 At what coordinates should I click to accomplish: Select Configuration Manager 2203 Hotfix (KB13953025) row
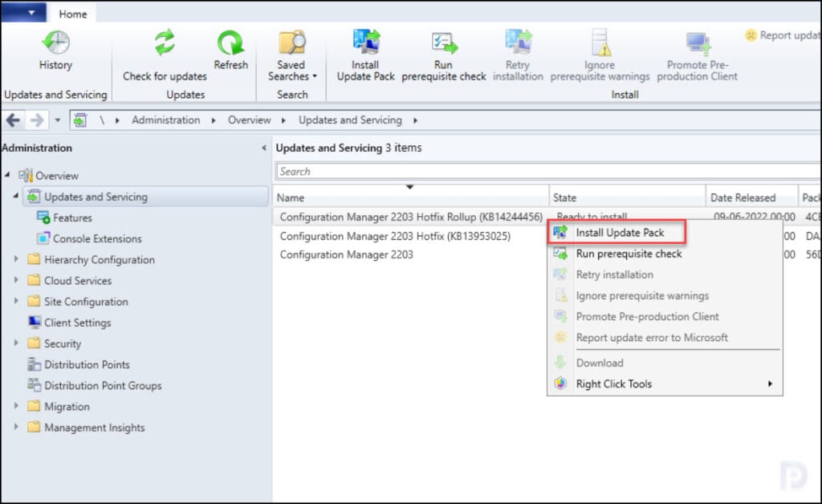(395, 236)
